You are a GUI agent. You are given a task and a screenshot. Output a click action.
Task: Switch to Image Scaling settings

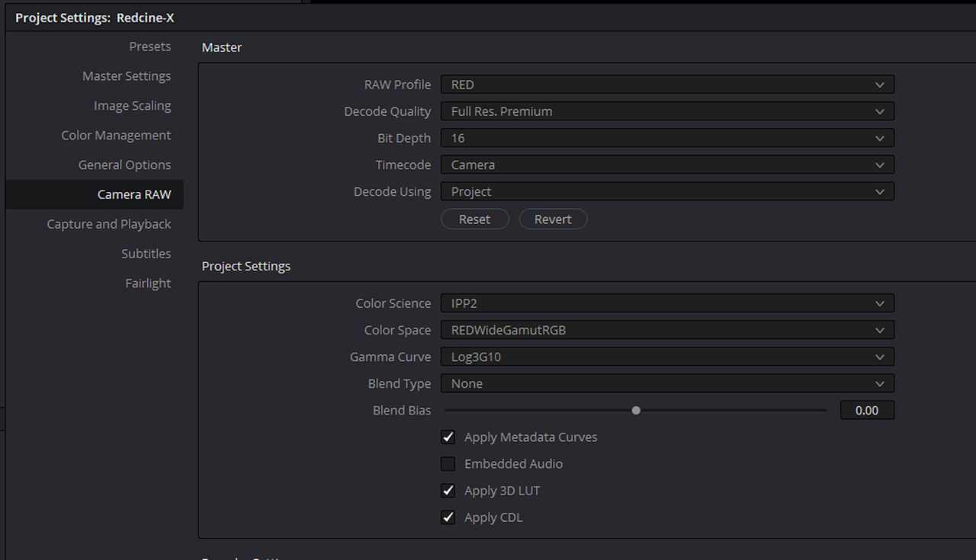pos(132,106)
